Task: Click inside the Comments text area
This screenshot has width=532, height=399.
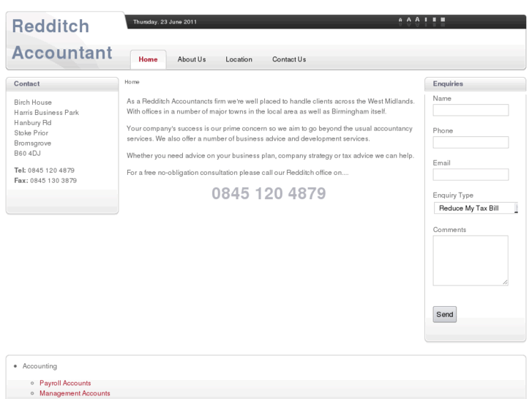Action: (x=471, y=261)
